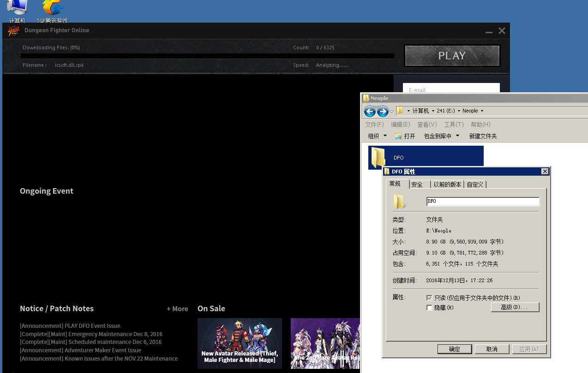588x373 pixels.
Task: Click the 应用(A) button
Action: click(x=529, y=349)
